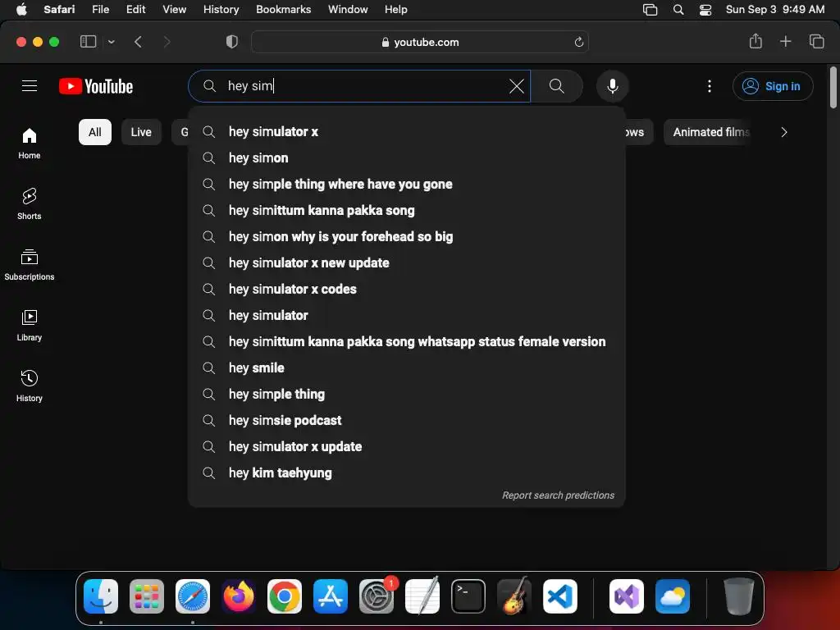Screen dimensions: 840x630
Task: Choose 'hey simon why is your forehead so big'
Action: (x=406, y=237)
